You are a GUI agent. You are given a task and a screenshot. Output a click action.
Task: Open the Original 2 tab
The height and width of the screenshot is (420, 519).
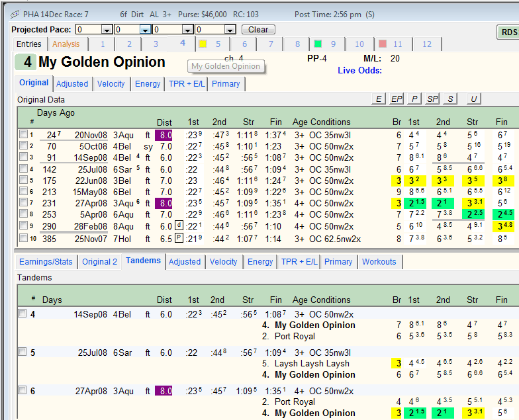99,262
